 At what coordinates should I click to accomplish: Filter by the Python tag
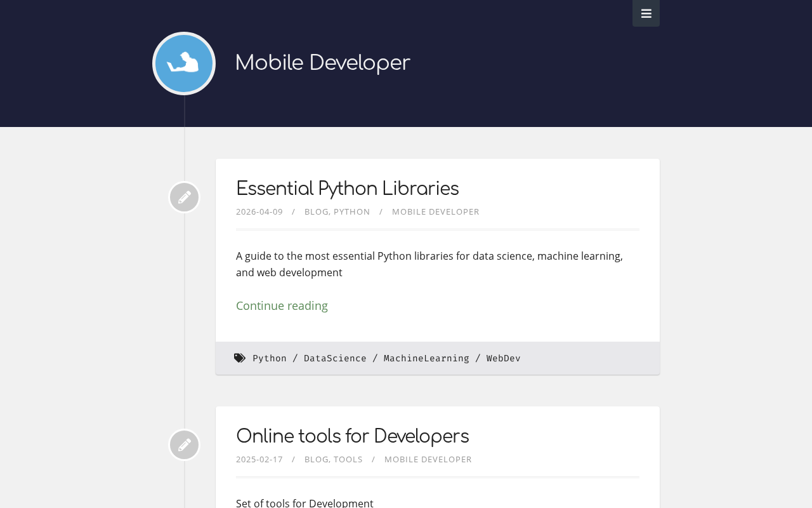tap(270, 358)
